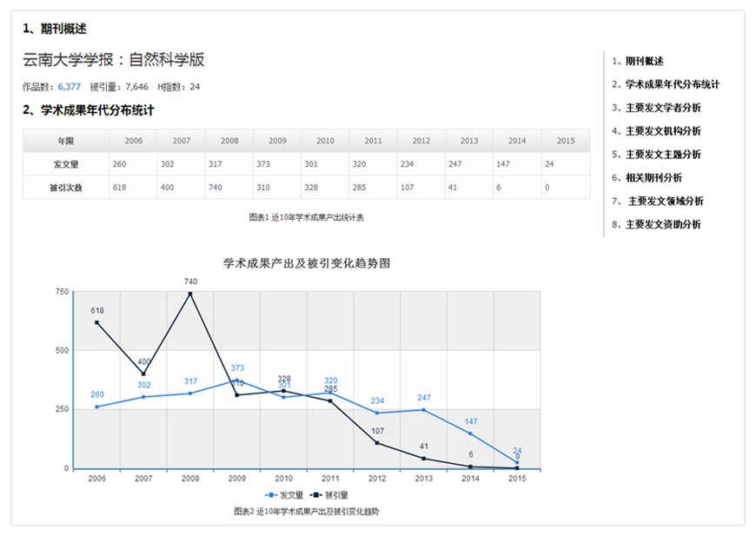Click the 107 black data point for 2012
The height and width of the screenshot is (536, 756).
[x=377, y=443]
